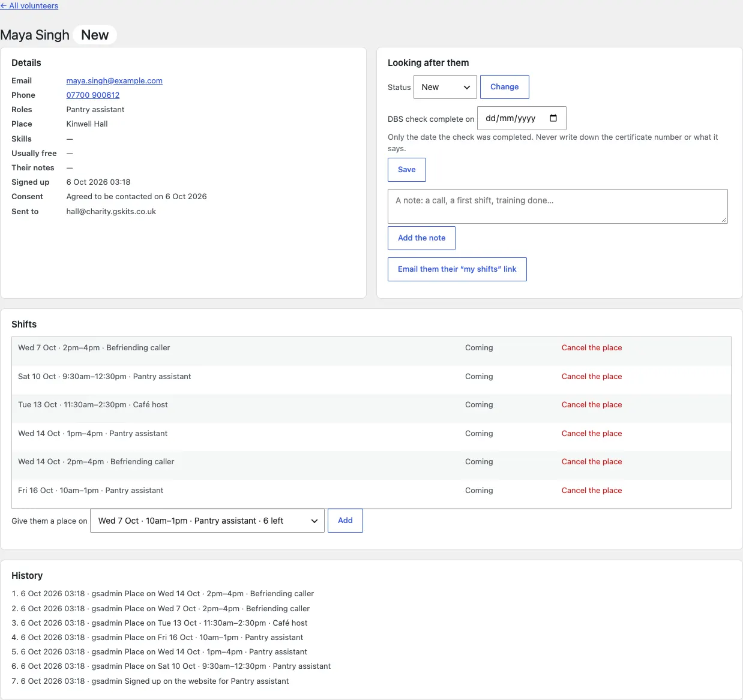This screenshot has height=700, width=743.
Task: Open the Status dropdown showing New
Action: click(445, 87)
